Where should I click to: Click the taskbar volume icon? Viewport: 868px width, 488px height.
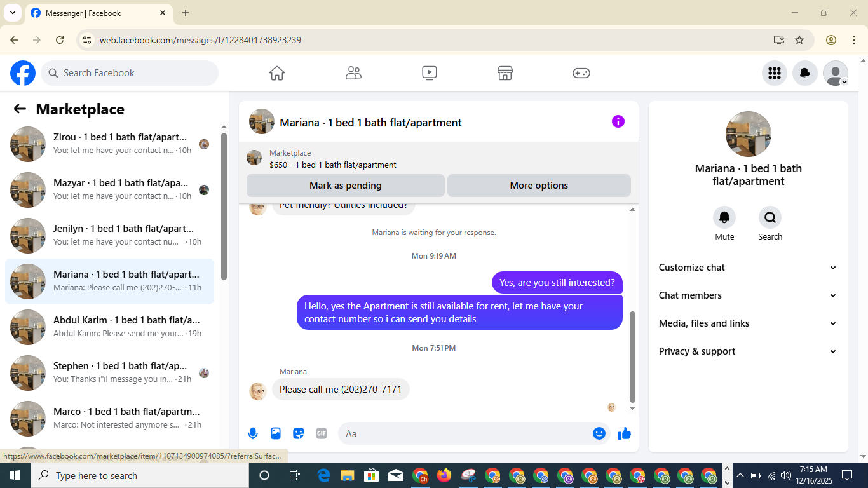click(786, 475)
